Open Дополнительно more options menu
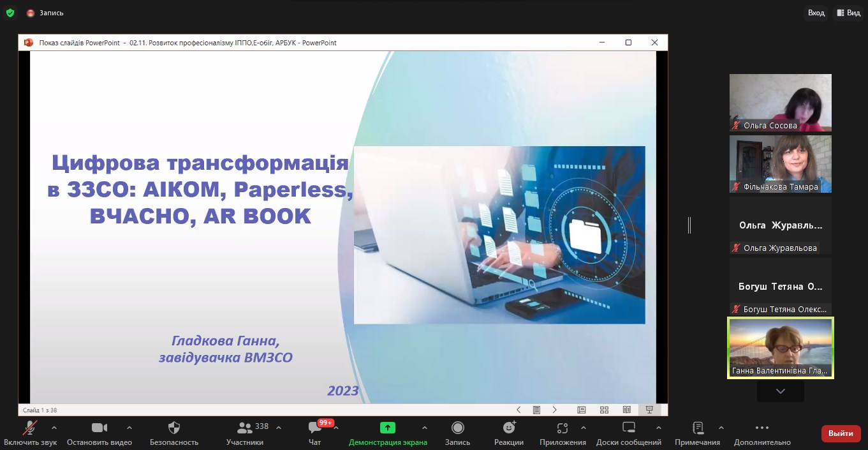The image size is (868, 450). coord(762,433)
